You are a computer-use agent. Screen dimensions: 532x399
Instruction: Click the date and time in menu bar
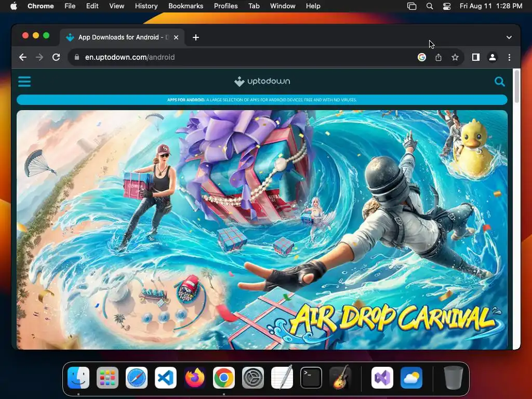491,6
